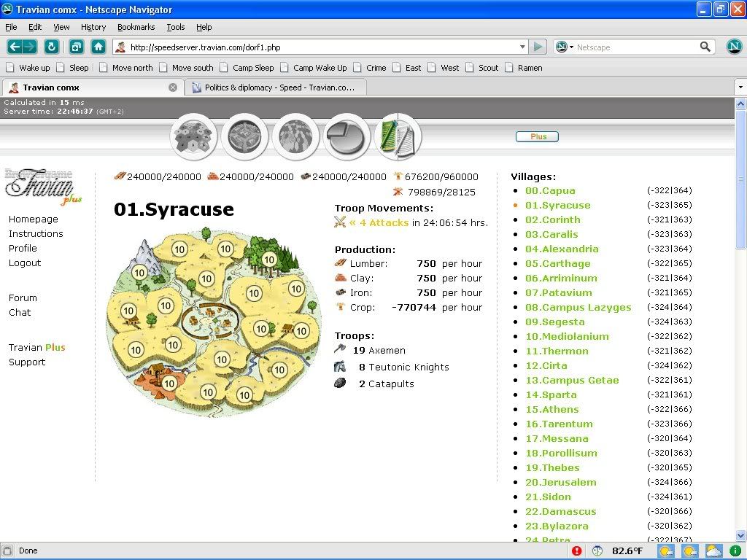Open the resource fields overview icon
Viewport: 747px width, 560px height.
tap(193, 137)
